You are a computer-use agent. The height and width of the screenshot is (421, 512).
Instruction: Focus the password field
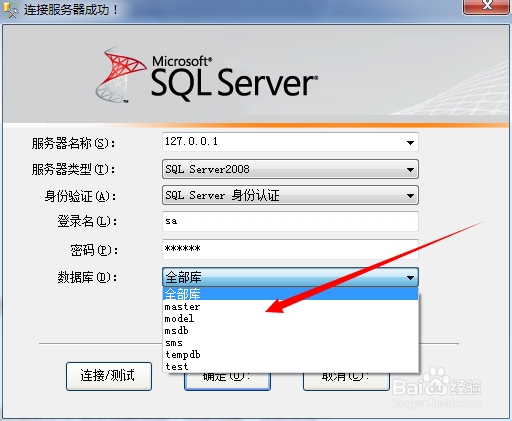(290, 249)
